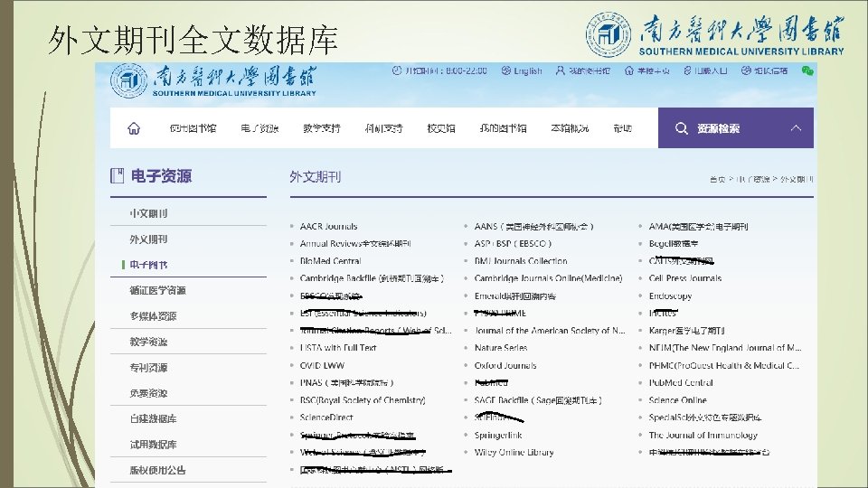
Task: Select 中文期刊 in the sidebar
Action: click(148, 213)
